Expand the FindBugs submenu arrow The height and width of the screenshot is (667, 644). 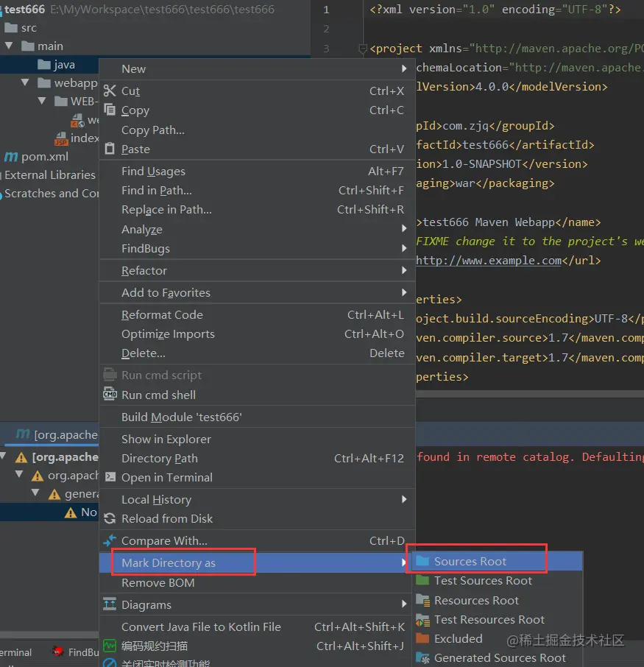click(404, 248)
